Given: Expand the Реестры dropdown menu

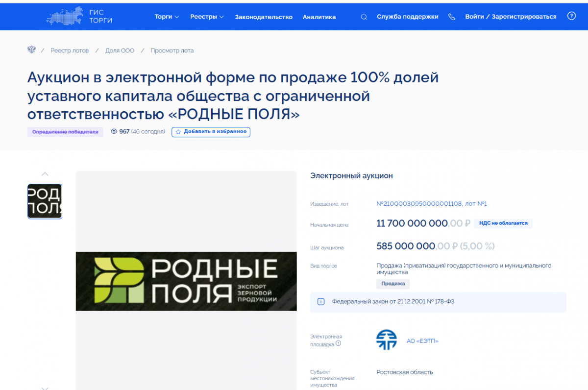Looking at the screenshot, I should pos(207,17).
